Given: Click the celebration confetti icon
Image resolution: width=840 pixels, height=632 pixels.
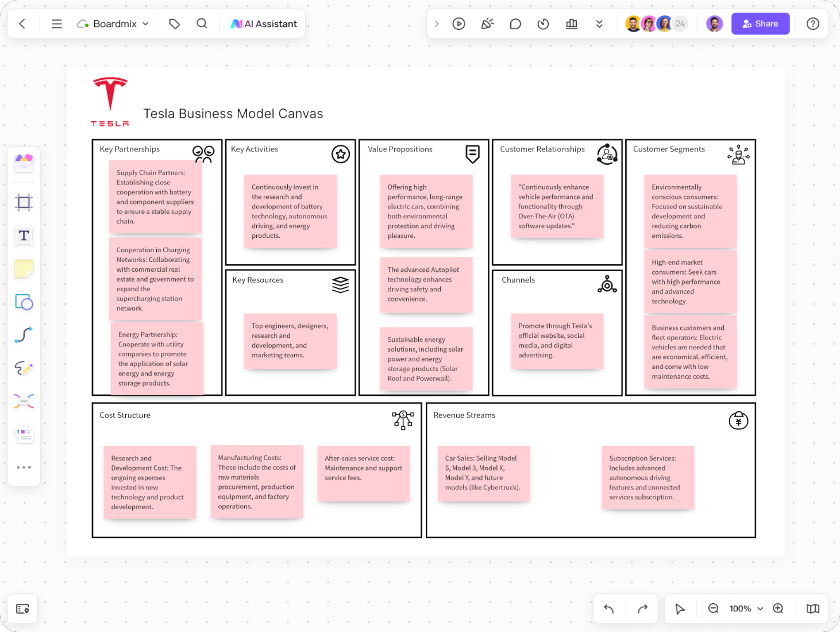Looking at the screenshot, I should [487, 24].
